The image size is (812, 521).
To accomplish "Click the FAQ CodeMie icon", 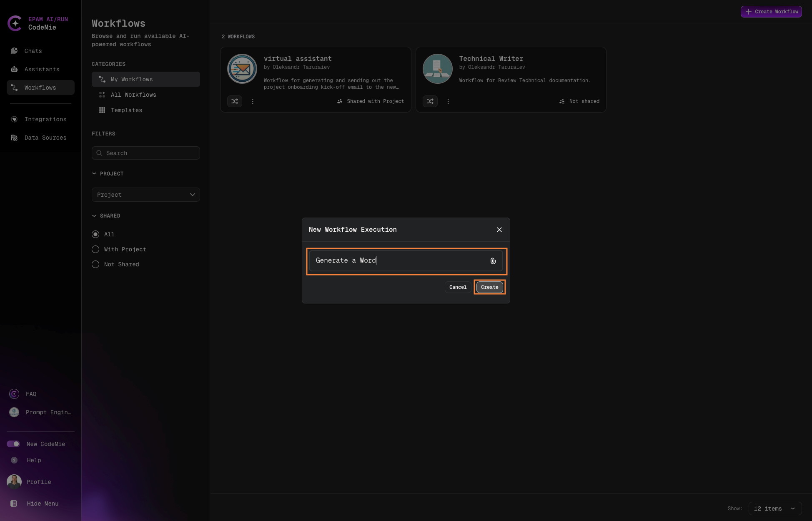I will click(x=14, y=393).
